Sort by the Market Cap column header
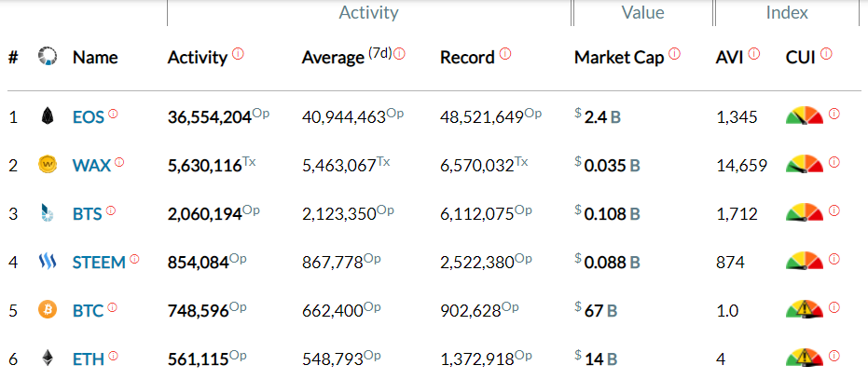 (x=619, y=58)
